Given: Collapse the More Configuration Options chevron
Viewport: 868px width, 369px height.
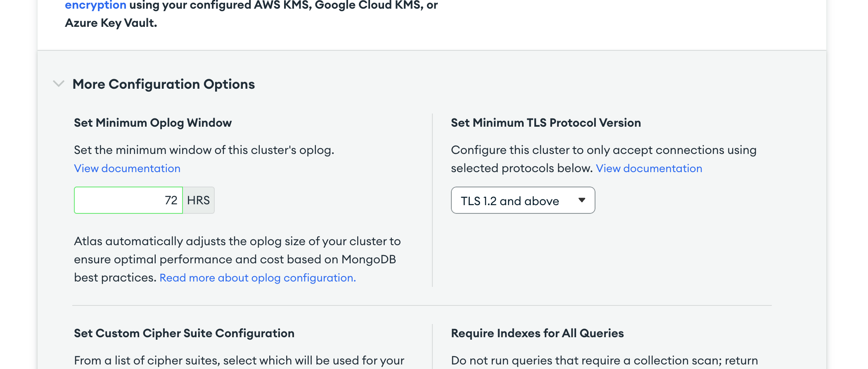Looking at the screenshot, I should coord(59,84).
